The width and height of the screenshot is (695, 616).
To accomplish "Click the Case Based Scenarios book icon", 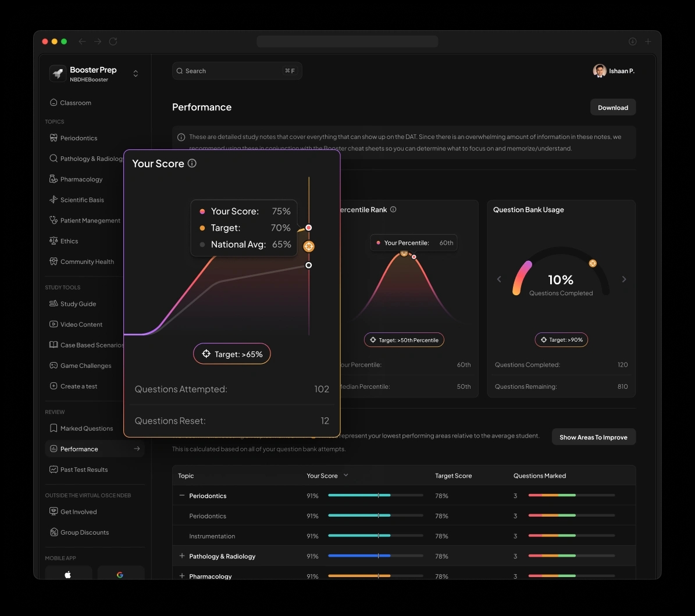I will 54,345.
